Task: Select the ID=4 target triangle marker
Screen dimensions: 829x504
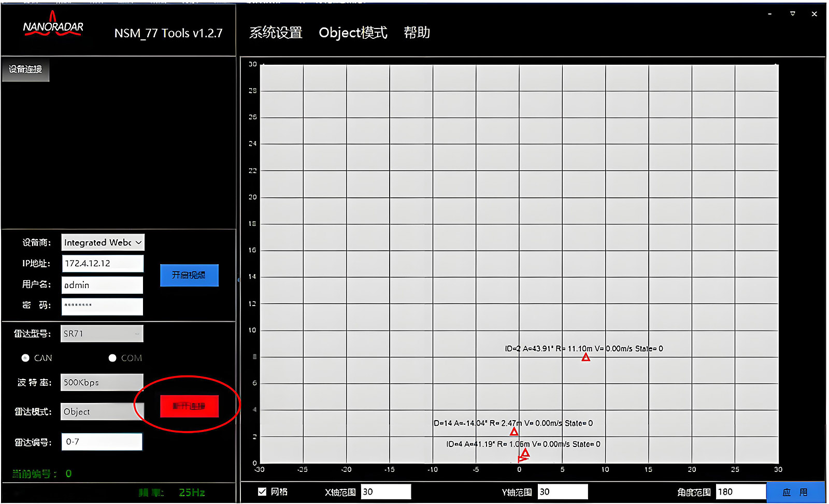Action: 525,453
